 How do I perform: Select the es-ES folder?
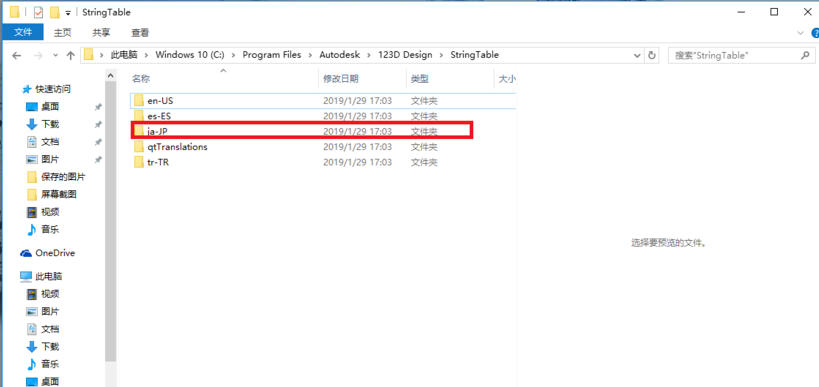click(322, 115)
